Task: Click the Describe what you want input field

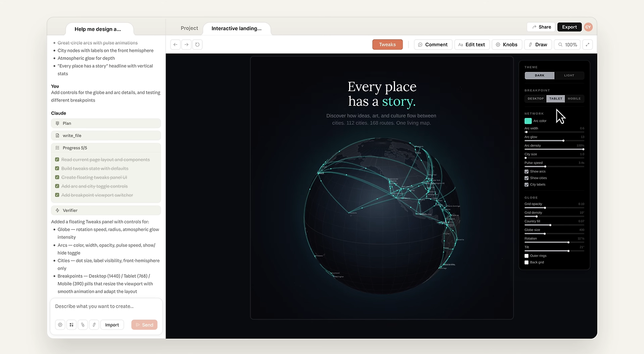Action: point(106,306)
